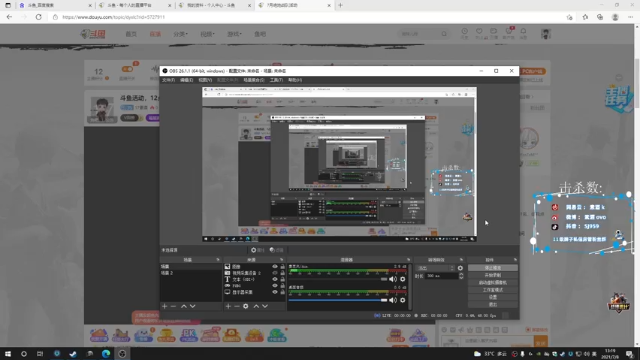This screenshot has width=640, height=360.
Task: Move selected source up with arrow
Action: [256, 306]
